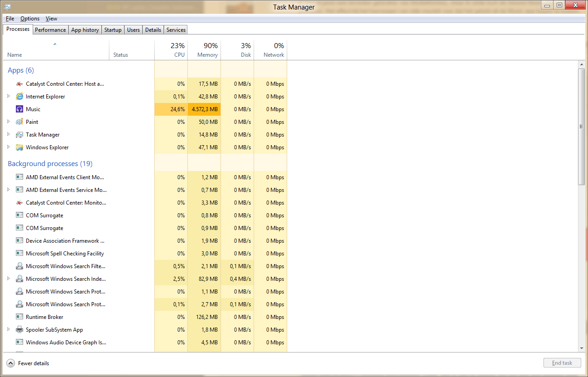588x377 pixels.
Task: Click the vertical scrollbar thumb
Action: 582,127
